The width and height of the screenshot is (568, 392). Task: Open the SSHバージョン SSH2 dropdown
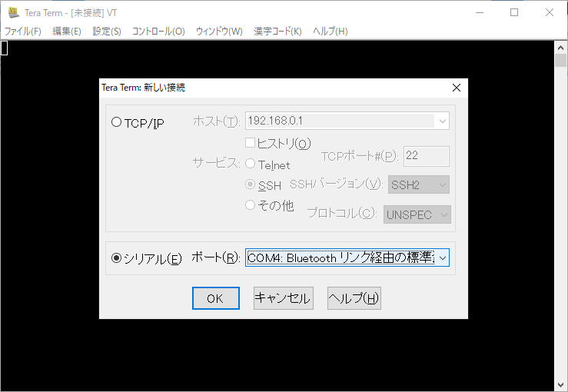(419, 184)
